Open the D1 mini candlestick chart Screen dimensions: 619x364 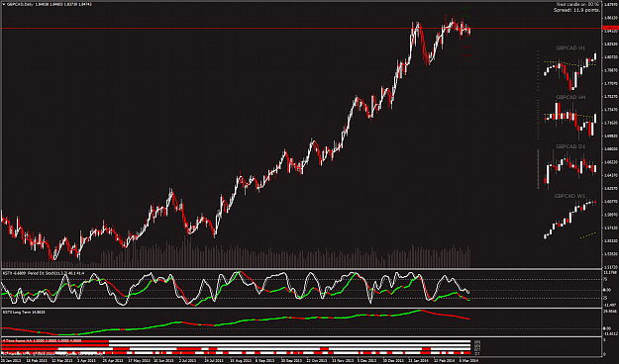pyautogui.click(x=570, y=169)
